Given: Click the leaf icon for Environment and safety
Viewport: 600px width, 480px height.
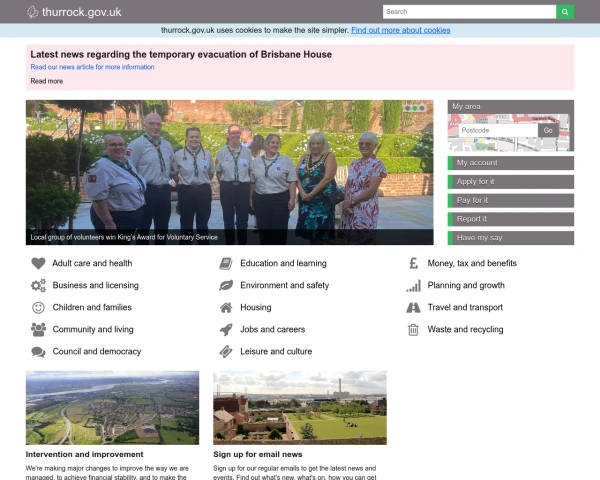Looking at the screenshot, I should [x=226, y=286].
